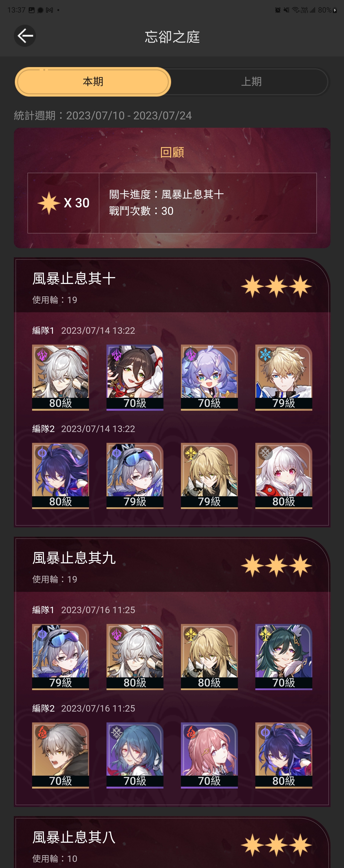Image resolution: width=344 pixels, height=868 pixels.
Task: Select gray-haired fire level 70 character
Action: (x=61, y=755)
